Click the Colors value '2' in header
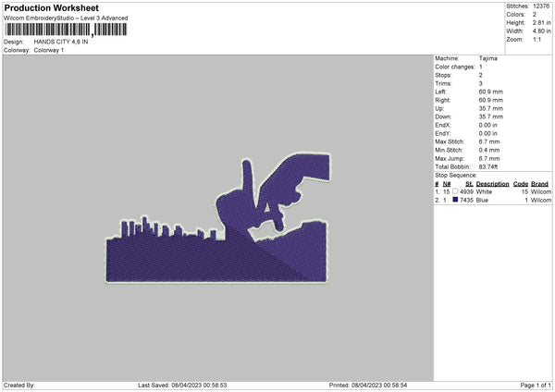The height and width of the screenshot is (392, 555). pos(535,15)
